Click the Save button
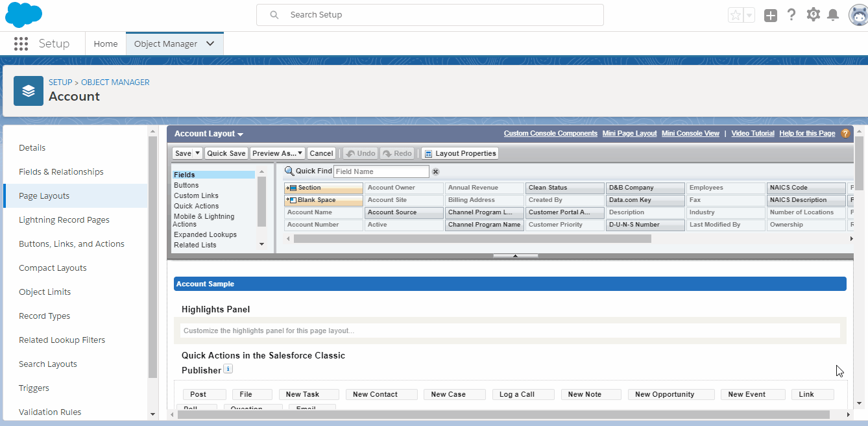Image resolution: width=868 pixels, height=426 pixels. click(183, 153)
